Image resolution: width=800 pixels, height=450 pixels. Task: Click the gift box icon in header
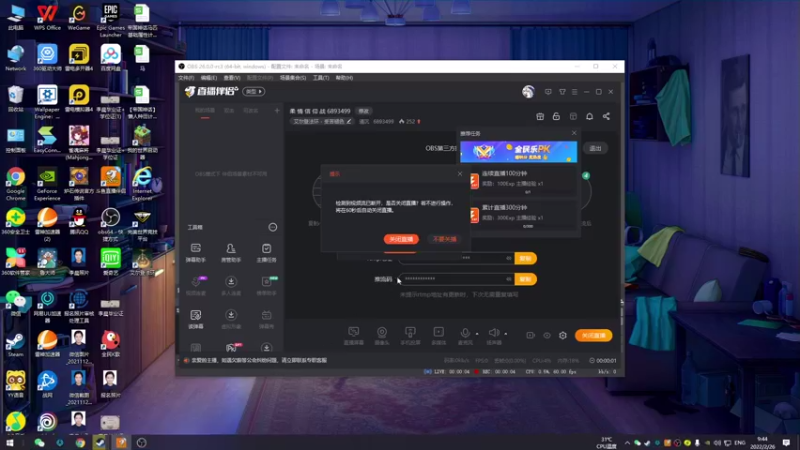point(540,116)
